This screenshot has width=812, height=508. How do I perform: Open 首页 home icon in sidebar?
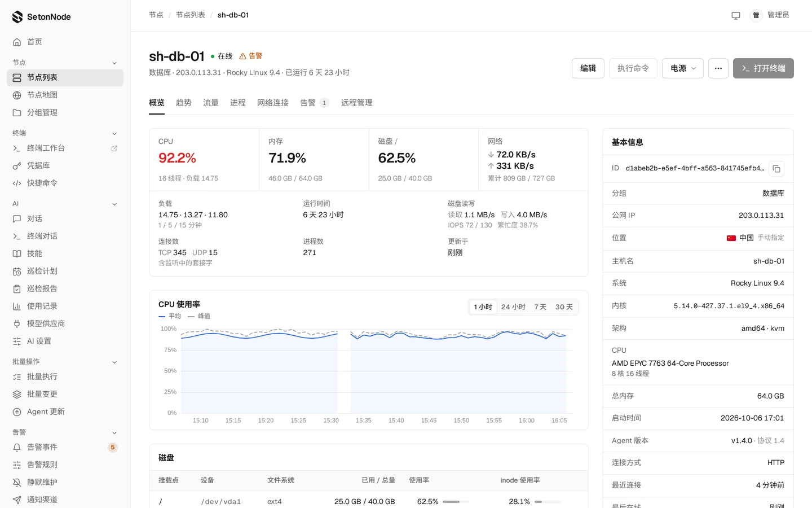click(x=17, y=42)
